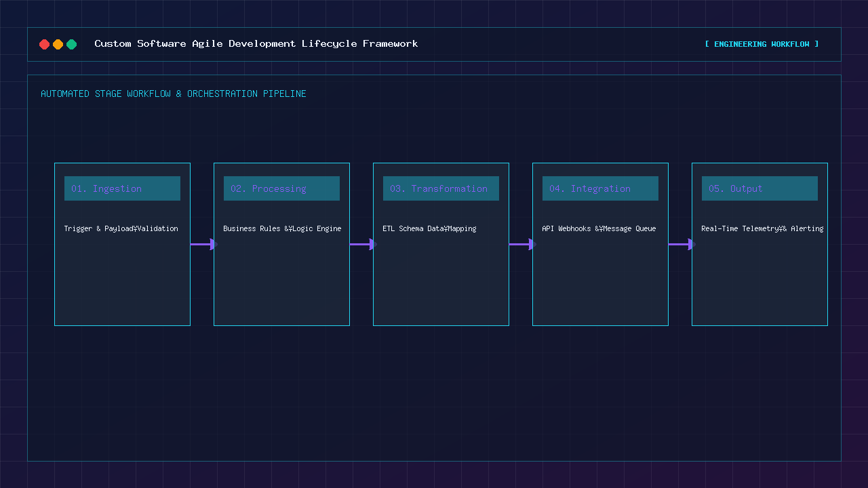Select the '03. Transformation' stage header
This screenshot has height=488, width=868.
tap(441, 188)
